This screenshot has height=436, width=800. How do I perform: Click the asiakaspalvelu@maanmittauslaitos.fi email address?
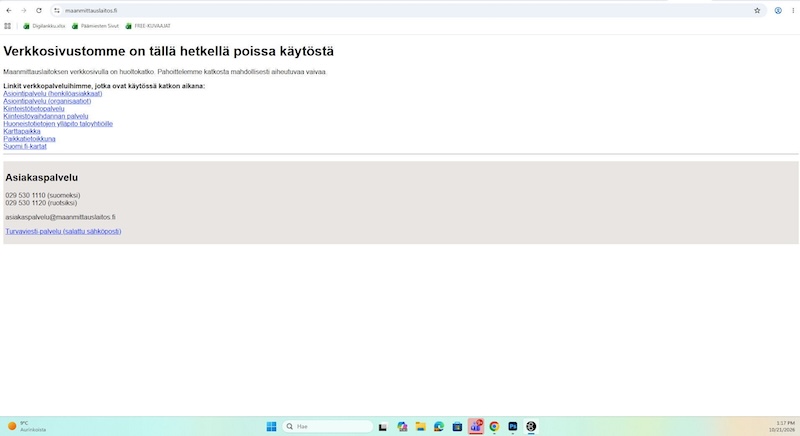point(60,217)
